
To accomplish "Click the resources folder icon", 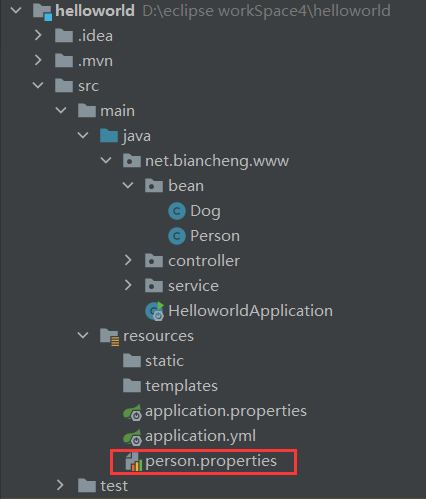I will (110, 337).
